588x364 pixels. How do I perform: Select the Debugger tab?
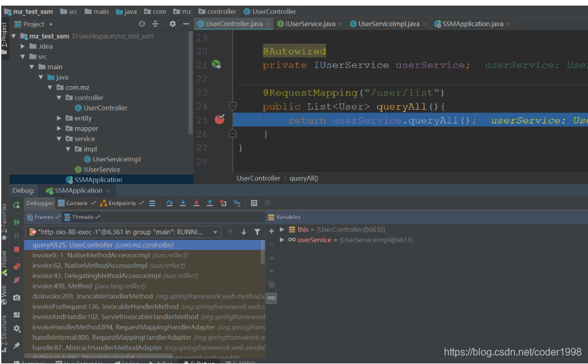point(40,203)
